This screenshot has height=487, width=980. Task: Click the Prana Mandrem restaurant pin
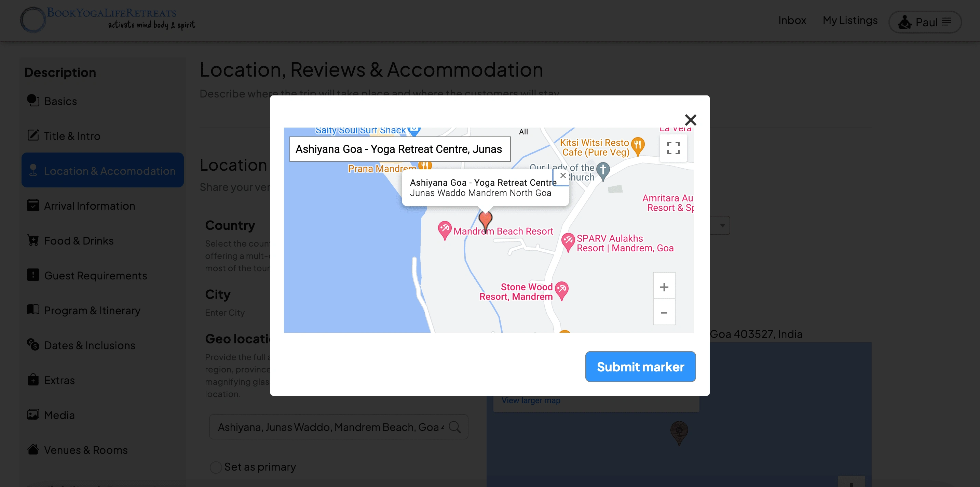coord(425,166)
